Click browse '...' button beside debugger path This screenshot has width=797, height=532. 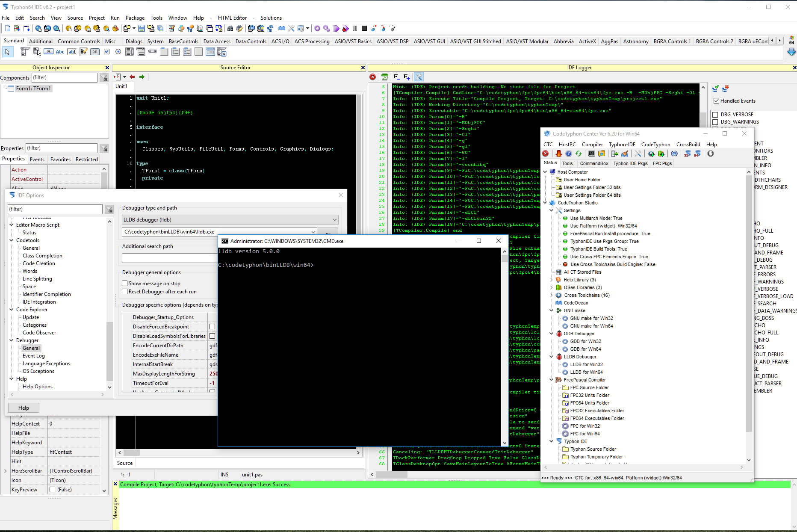(x=328, y=232)
